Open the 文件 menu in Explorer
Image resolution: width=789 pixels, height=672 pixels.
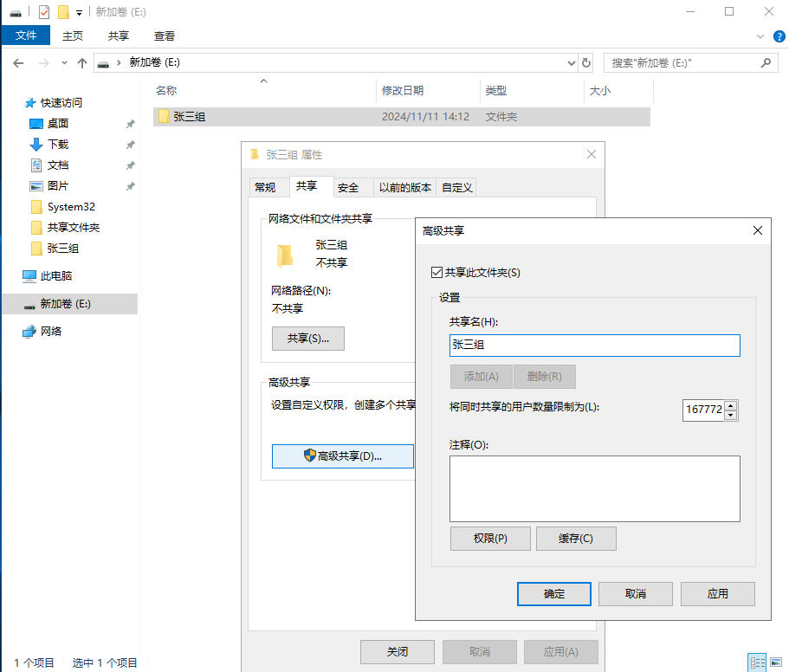tap(26, 36)
